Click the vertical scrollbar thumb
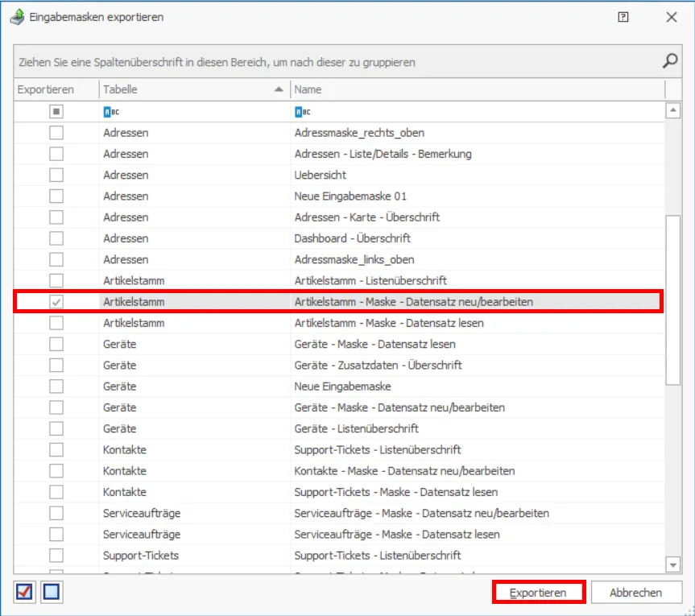The image size is (695, 616). pyautogui.click(x=672, y=300)
